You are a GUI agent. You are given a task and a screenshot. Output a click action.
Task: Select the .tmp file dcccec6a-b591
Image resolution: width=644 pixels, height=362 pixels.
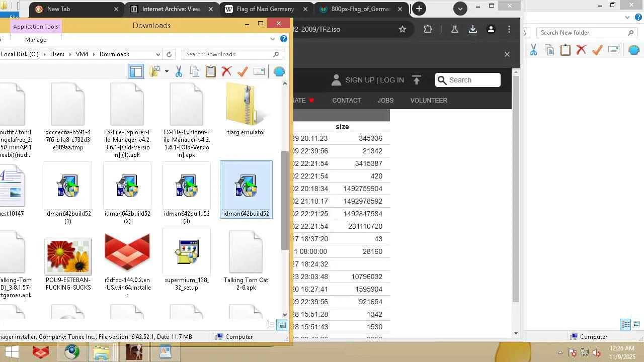(68, 117)
